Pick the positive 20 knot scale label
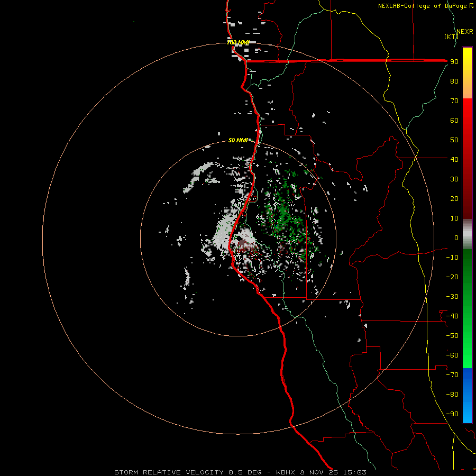The image size is (476, 476). click(x=454, y=199)
